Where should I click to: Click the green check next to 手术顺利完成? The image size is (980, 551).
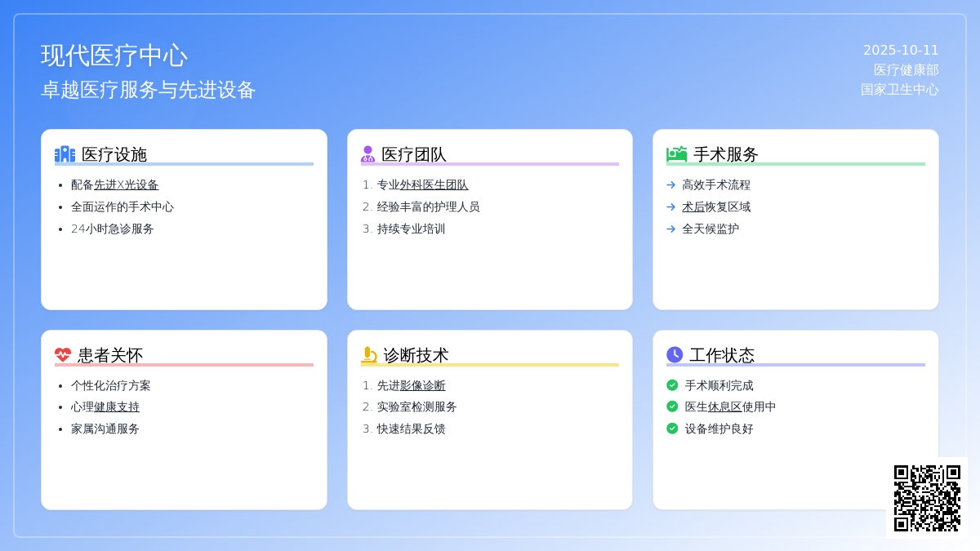(672, 385)
